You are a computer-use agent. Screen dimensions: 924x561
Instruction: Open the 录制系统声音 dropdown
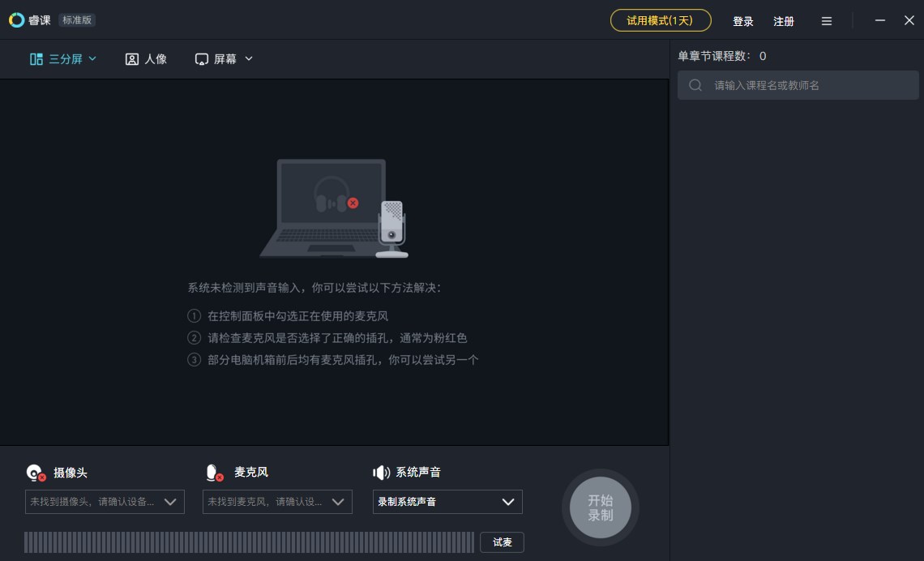pos(447,502)
